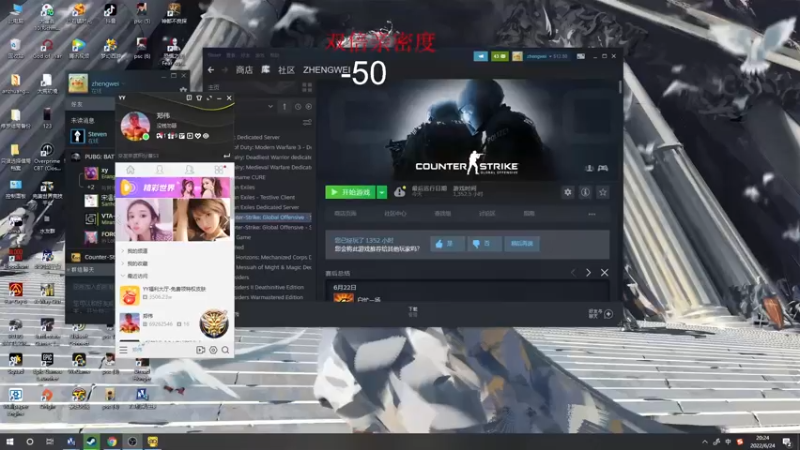Open the game settings gear icon
Viewport: 800px width, 450px height.
pos(568,192)
